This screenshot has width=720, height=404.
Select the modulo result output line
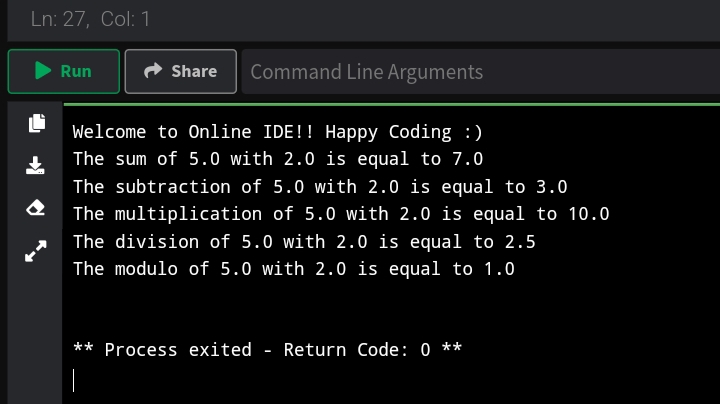pos(294,269)
